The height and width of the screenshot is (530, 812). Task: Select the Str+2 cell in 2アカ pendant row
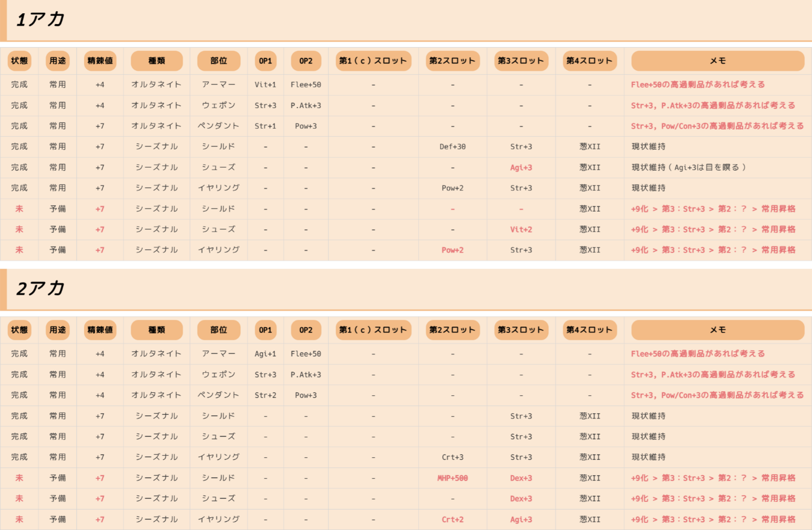(x=265, y=395)
